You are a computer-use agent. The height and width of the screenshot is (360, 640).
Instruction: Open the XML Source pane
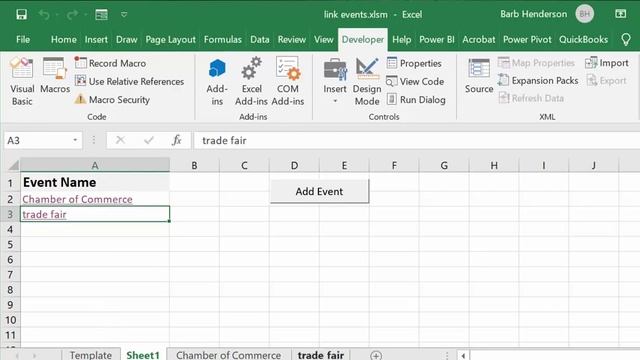(479, 76)
